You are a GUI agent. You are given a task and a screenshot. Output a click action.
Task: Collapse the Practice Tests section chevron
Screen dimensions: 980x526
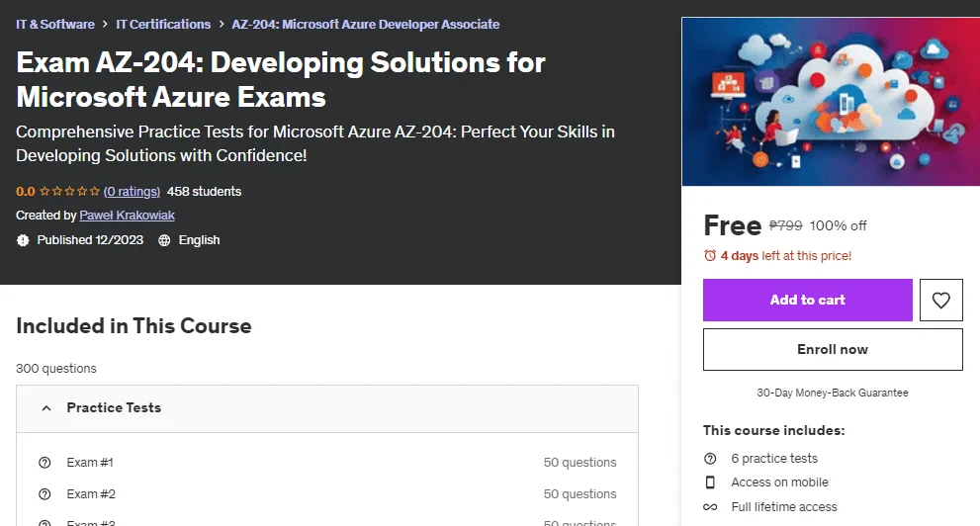46,408
